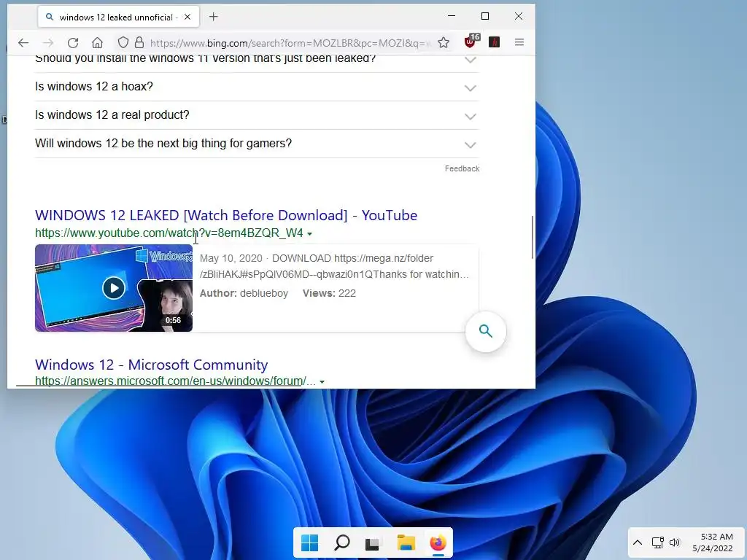Open uBlock Origin extension popup

pos(471,42)
